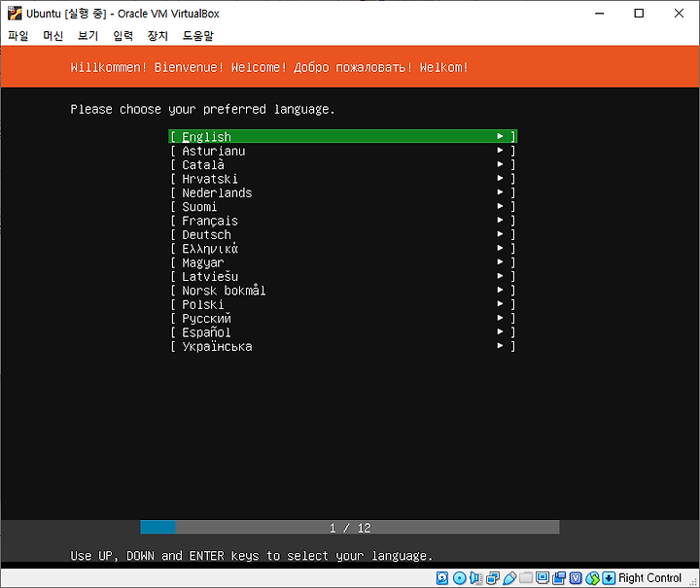Click the 1 / 12 installer progress bar
Screen dimensions: 700x588
(x=350, y=528)
